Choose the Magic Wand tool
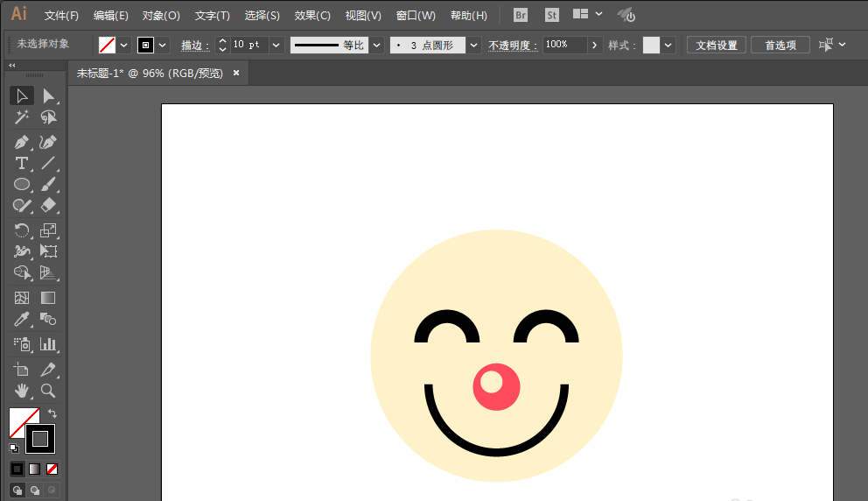The height and width of the screenshot is (501, 868). [x=22, y=118]
